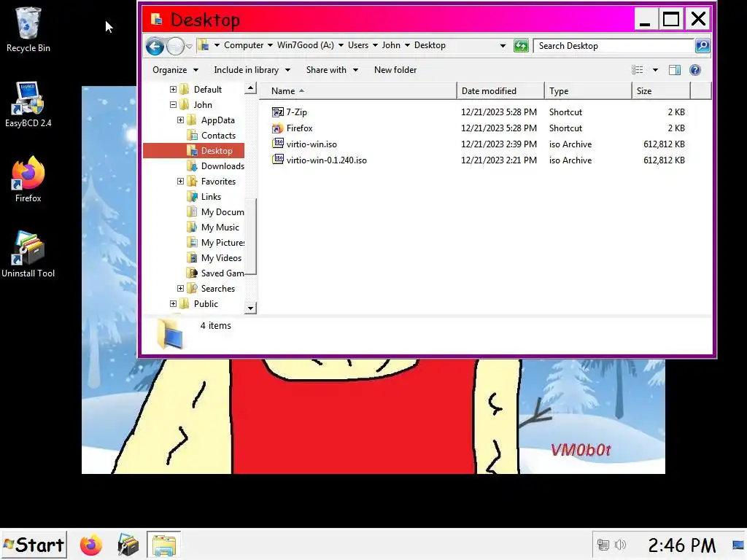Select the virtio-win.iso file icon

pos(278,144)
